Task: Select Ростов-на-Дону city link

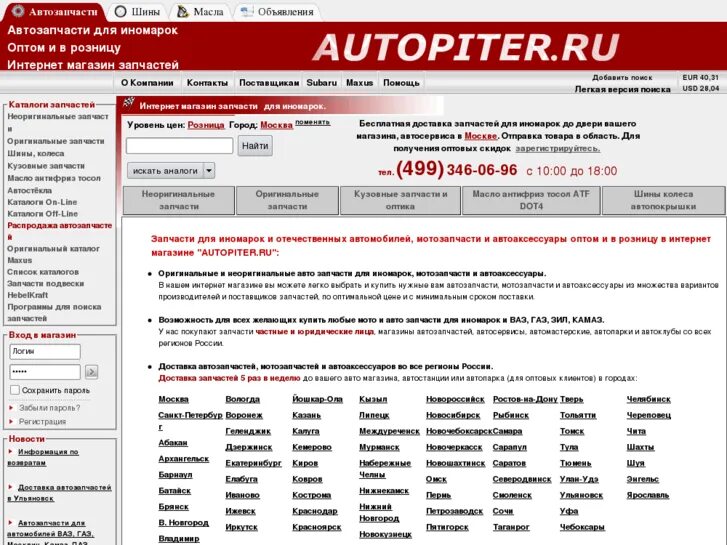Action: click(525, 399)
